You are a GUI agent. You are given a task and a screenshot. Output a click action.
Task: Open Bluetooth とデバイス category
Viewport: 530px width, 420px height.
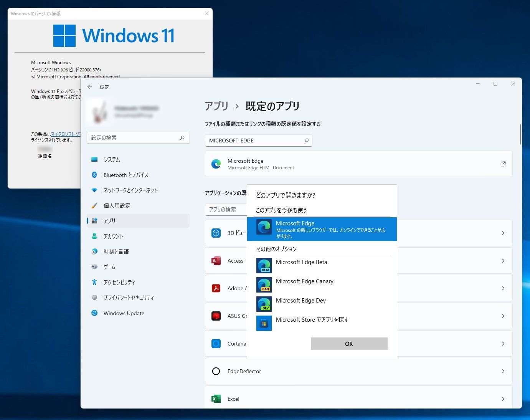(x=138, y=175)
